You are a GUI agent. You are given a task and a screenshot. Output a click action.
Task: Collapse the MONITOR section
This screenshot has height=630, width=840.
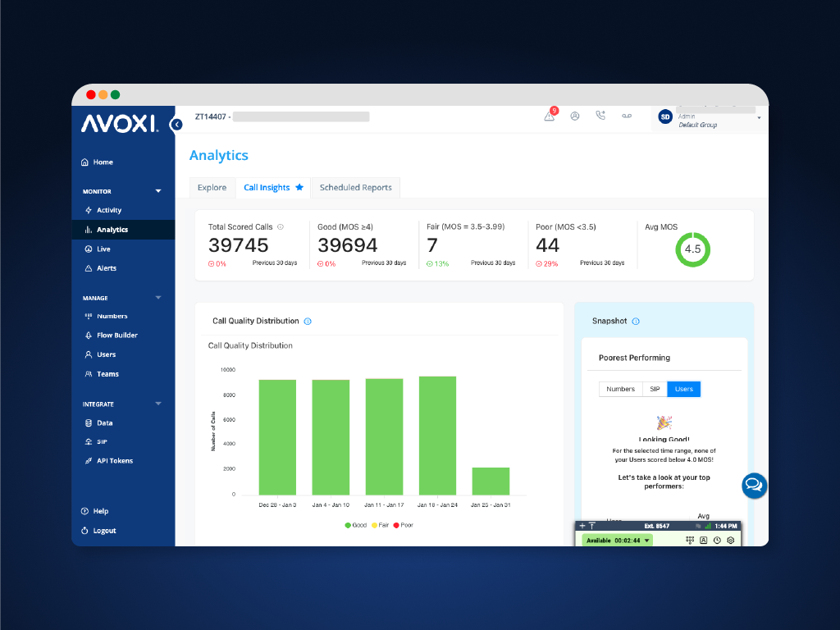click(x=158, y=190)
